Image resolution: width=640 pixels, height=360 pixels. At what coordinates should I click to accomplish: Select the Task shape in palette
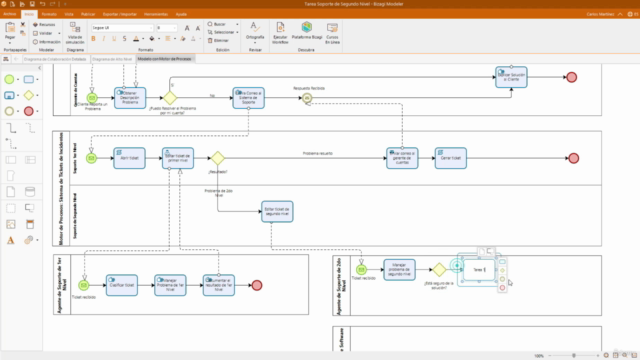coord(29,79)
